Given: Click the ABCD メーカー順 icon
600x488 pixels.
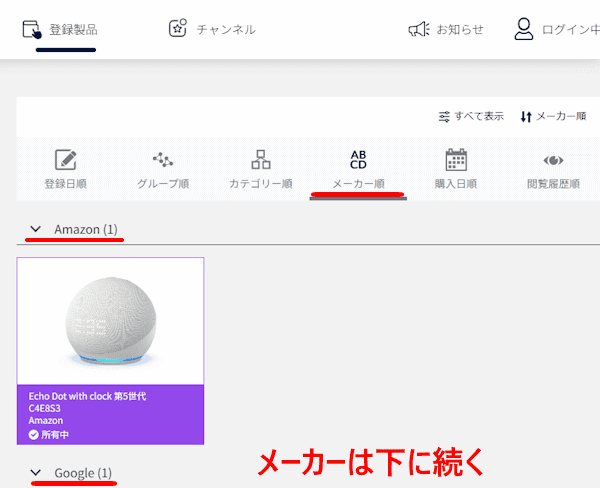Looking at the screenshot, I should tap(358, 160).
